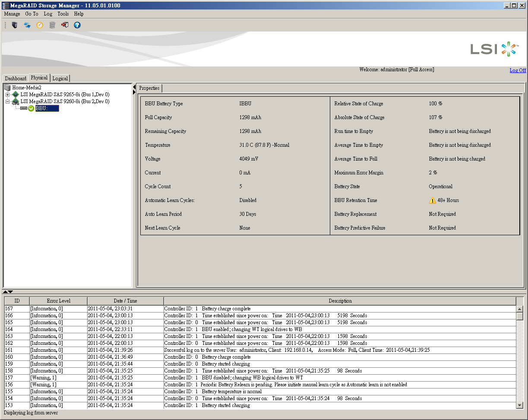Click the left-pointing arrow on the vertical pane splitter

pos(134,87)
